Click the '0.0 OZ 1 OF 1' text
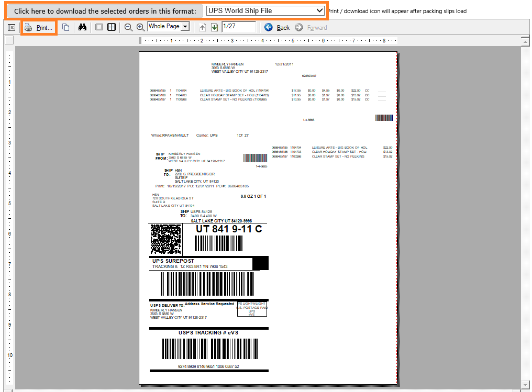532x392 pixels. click(x=253, y=196)
